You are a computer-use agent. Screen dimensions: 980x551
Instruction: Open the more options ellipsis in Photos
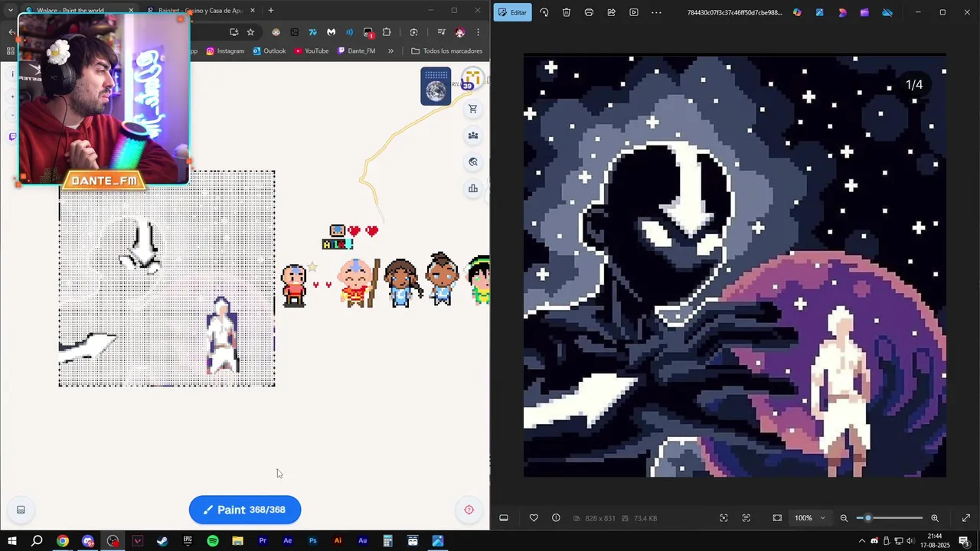656,12
